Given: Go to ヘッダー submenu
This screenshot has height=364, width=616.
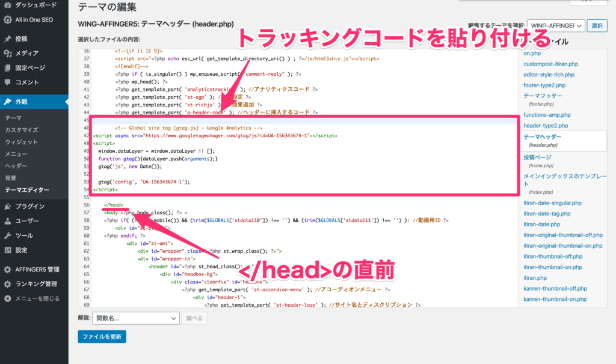Looking at the screenshot, I should coord(16,166).
